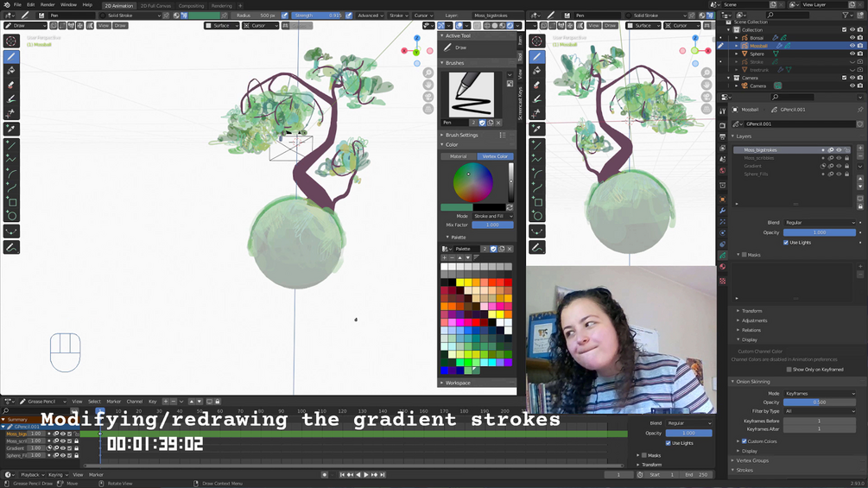Select the Draw tool in left viewport toolbar
The height and width of the screenshot is (488, 868).
[11, 56]
